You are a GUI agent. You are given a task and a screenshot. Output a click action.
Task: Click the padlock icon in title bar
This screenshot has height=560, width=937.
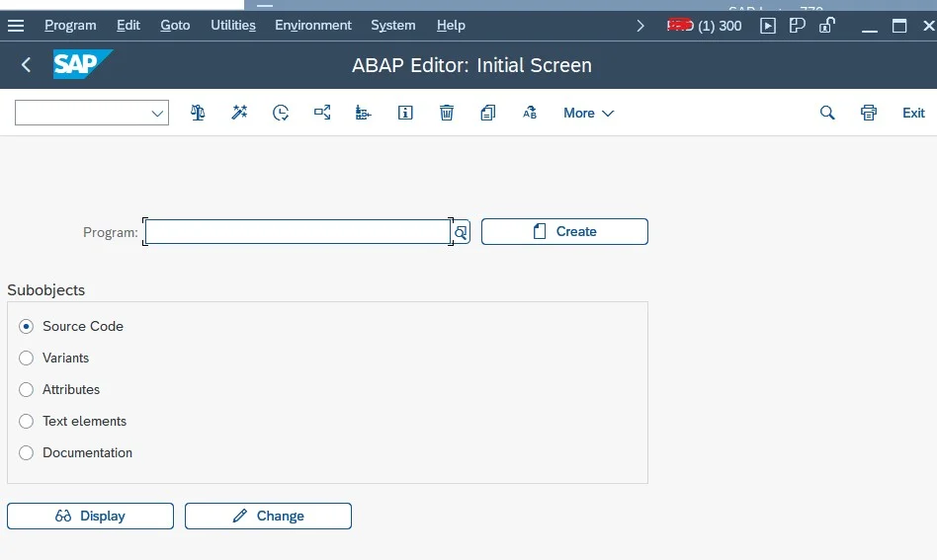(827, 26)
